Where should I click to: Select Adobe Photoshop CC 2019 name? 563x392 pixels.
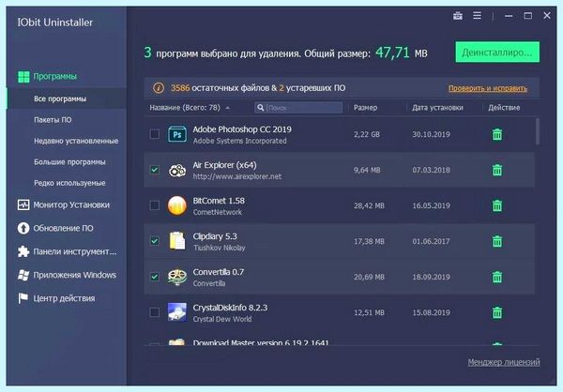(242, 129)
